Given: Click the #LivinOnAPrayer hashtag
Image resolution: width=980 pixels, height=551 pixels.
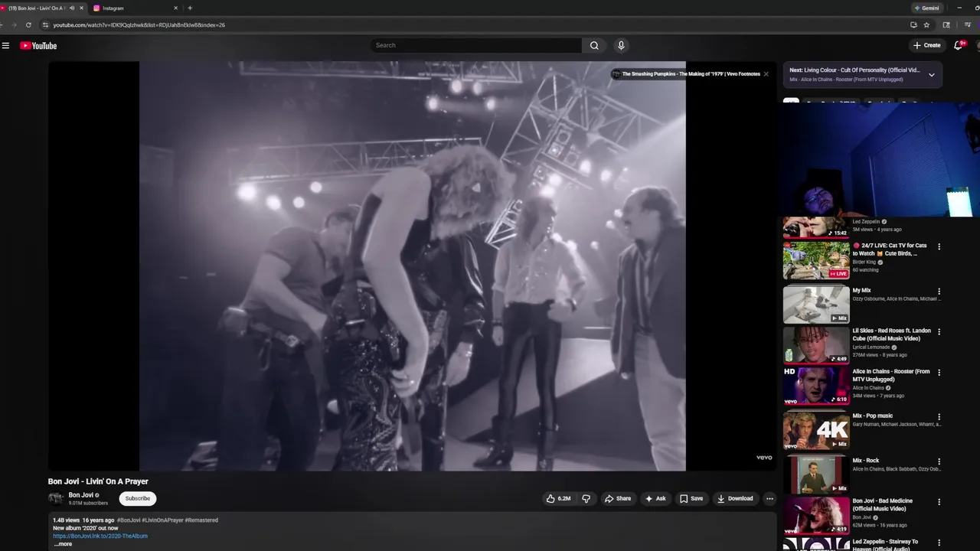Looking at the screenshot, I should 166,520.
